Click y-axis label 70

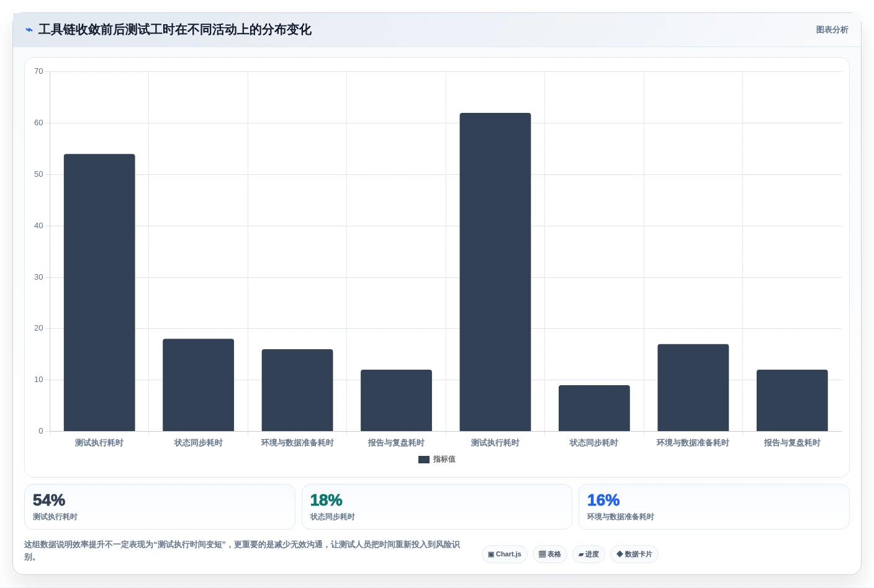tap(38, 71)
